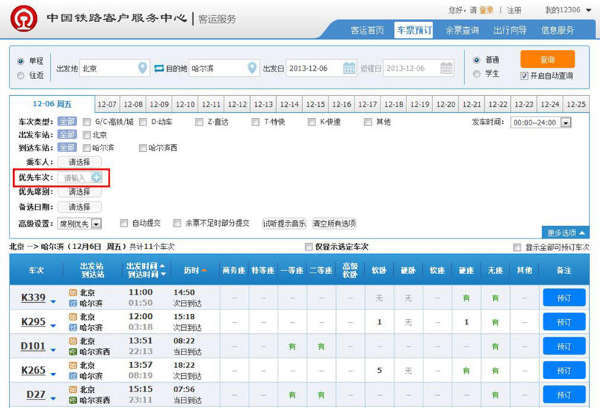Click the swap origin and destination icon
The width and height of the screenshot is (600, 408).
click(159, 68)
